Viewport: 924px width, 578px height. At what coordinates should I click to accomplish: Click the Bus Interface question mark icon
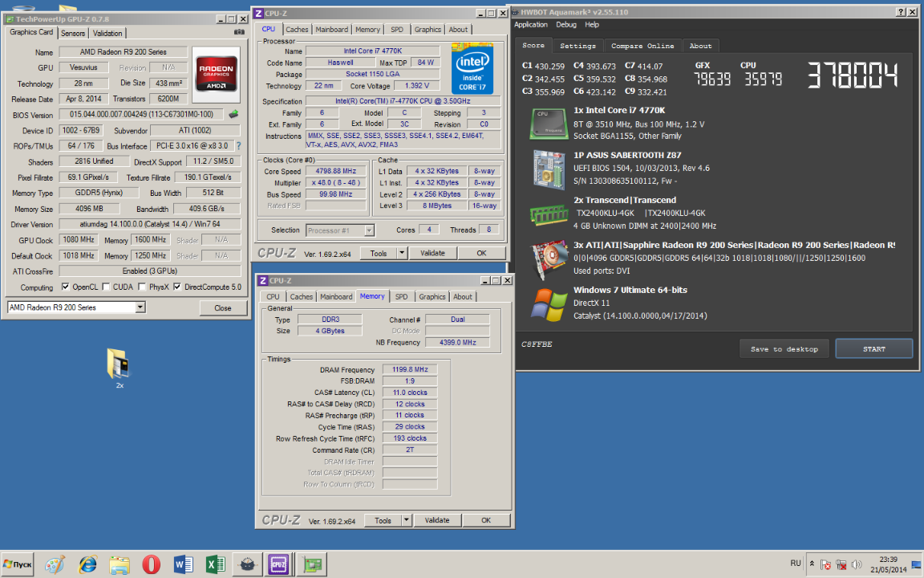point(238,145)
